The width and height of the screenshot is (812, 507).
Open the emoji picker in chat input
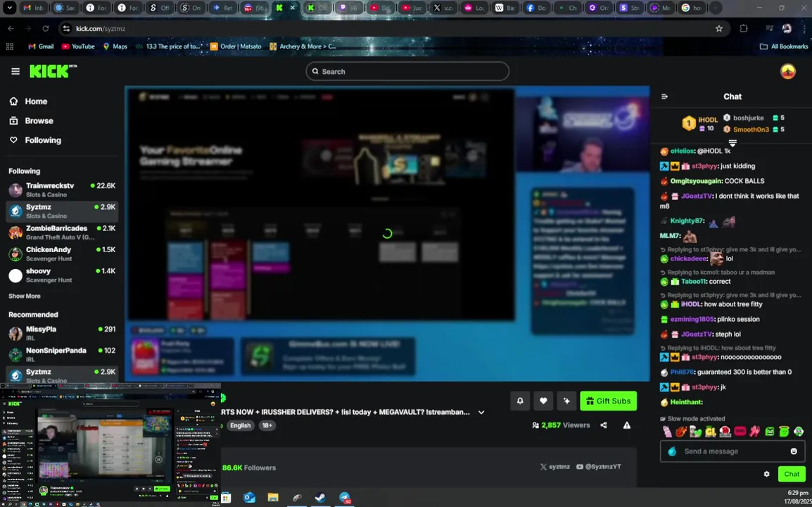[x=794, y=451]
